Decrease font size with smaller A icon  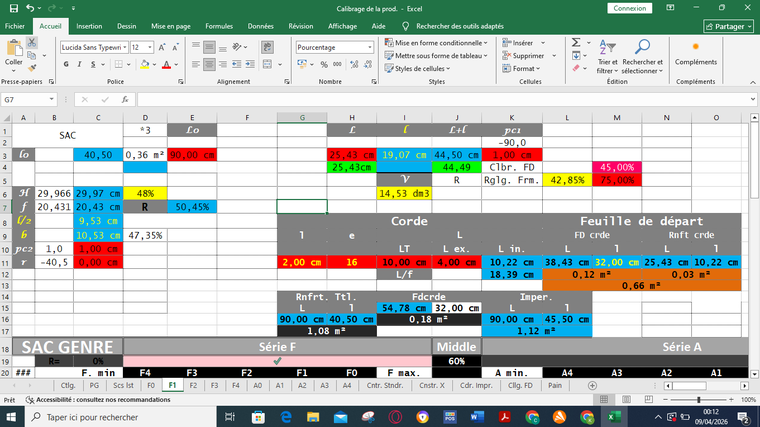(175, 47)
